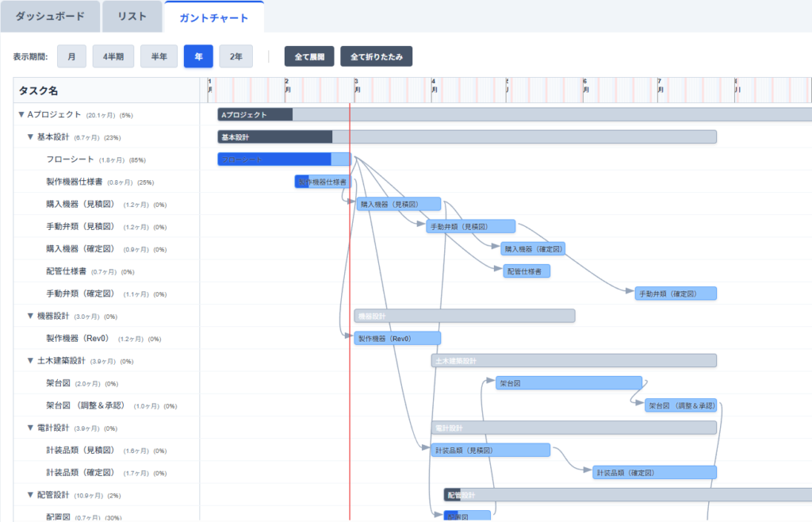Open the リスト tab
The image size is (812, 522).
coord(132,17)
